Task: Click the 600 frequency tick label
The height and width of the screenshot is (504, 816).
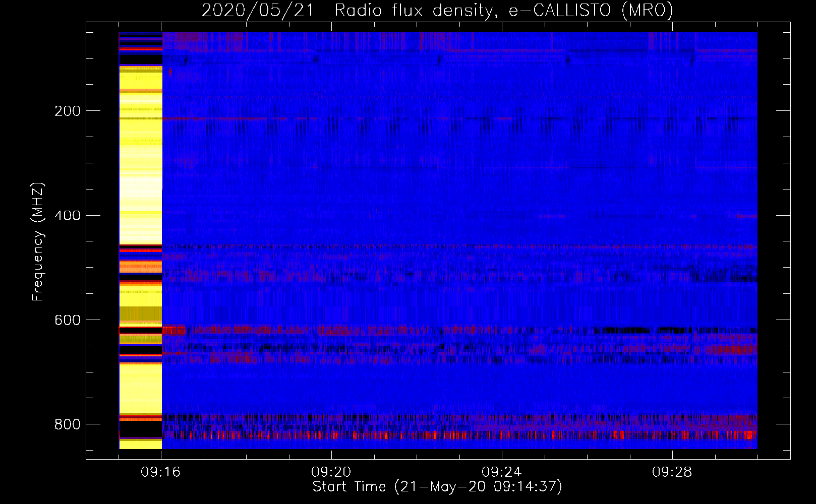Action: click(x=68, y=321)
